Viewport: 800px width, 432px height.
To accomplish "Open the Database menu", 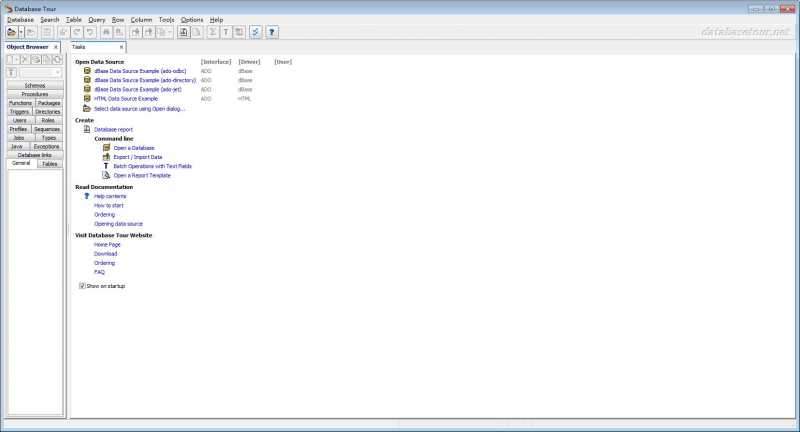I will pos(20,20).
